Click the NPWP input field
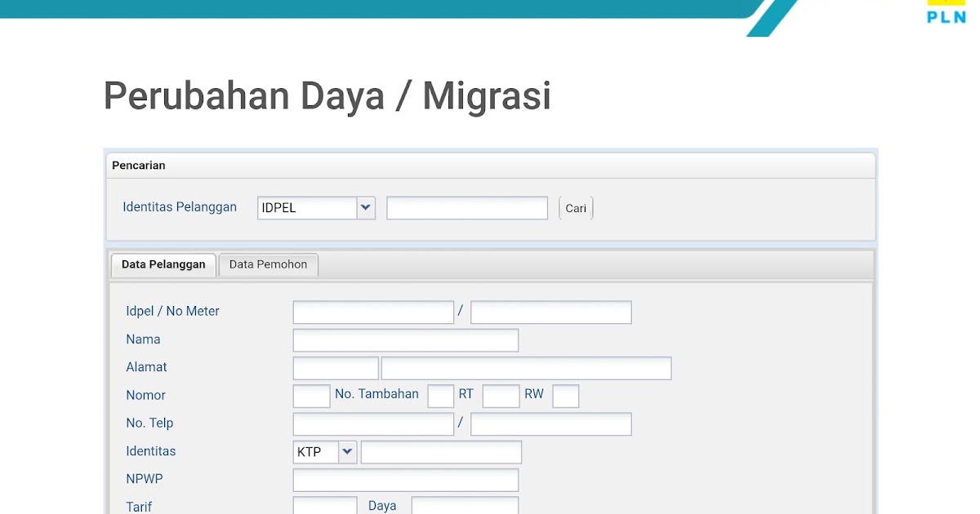 405,479
